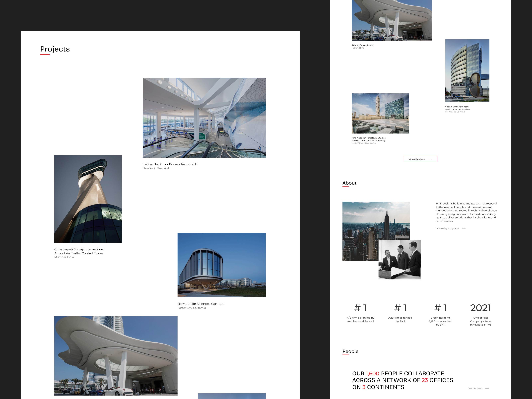Open the LaGuardia Airport Terminal B image
Image resolution: width=532 pixels, height=399 pixels.
pos(204,117)
